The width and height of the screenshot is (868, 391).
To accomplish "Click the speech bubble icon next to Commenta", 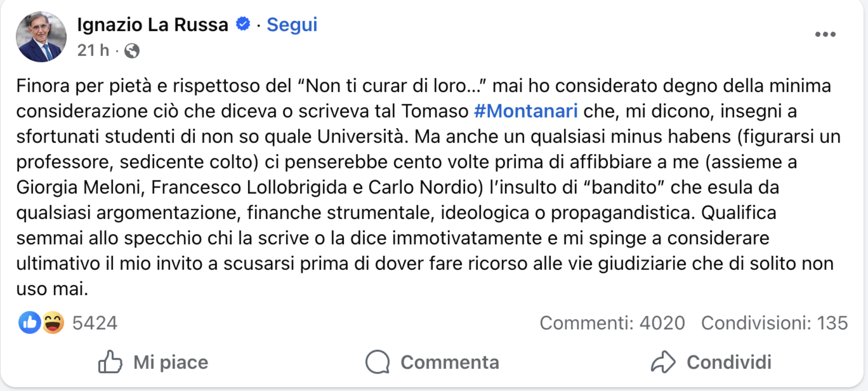I will (377, 361).
